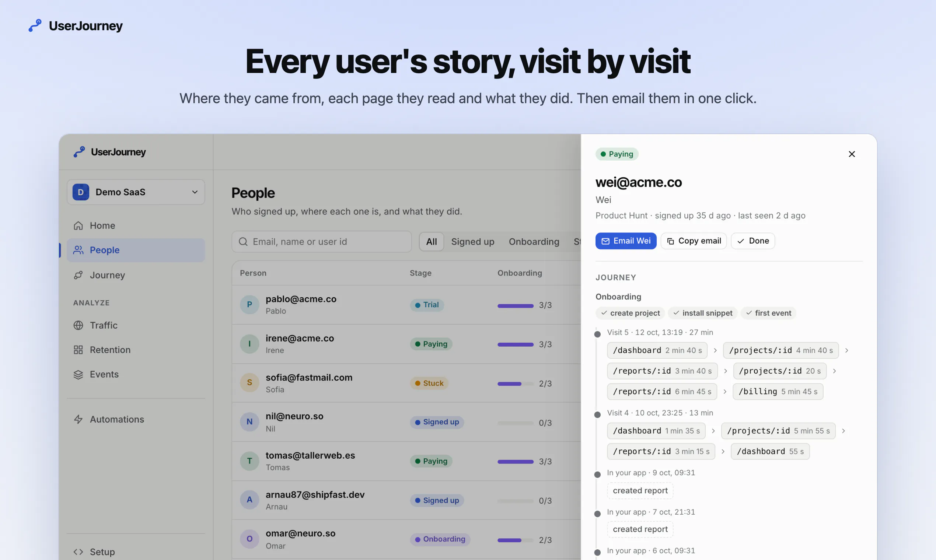
Task: Click the /dashboard 55 s page chip
Action: 770,451
